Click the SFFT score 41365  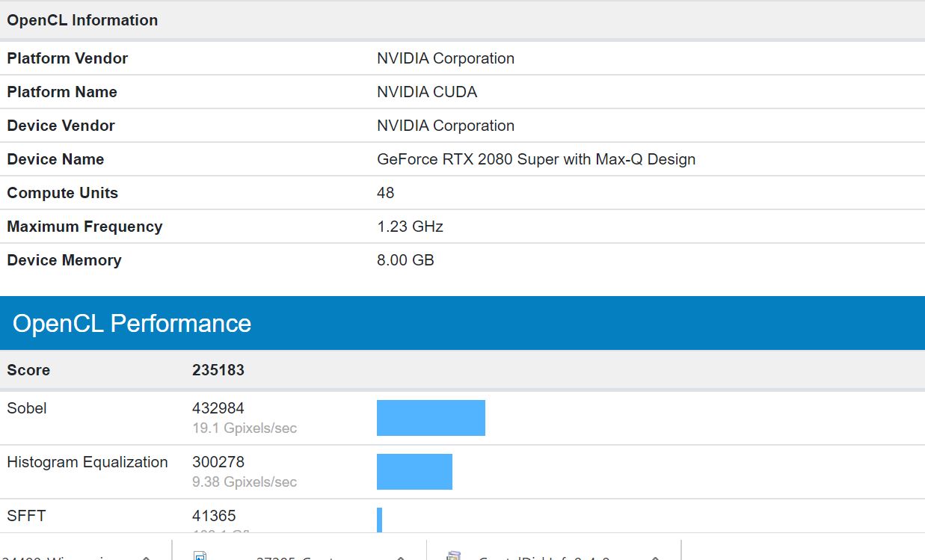click(214, 516)
